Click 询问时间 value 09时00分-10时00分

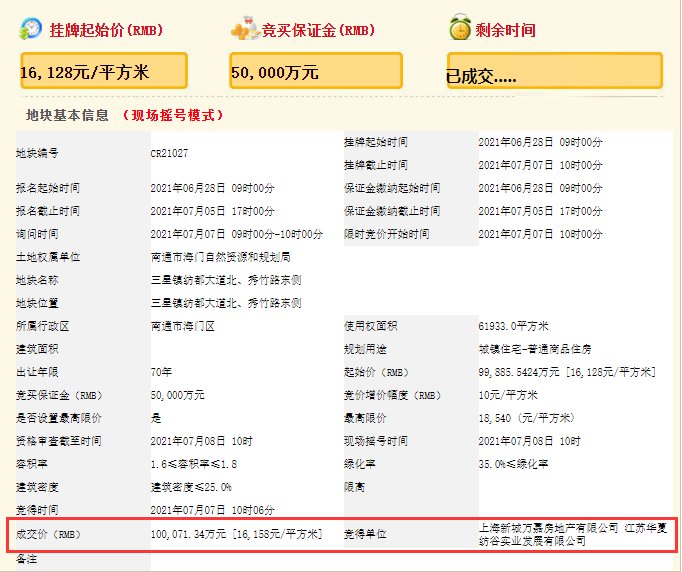(277, 234)
